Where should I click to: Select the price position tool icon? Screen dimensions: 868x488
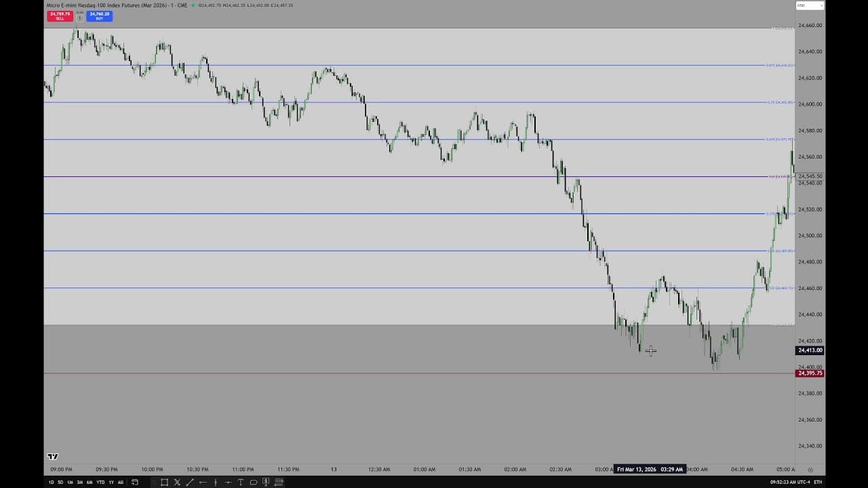click(x=266, y=483)
